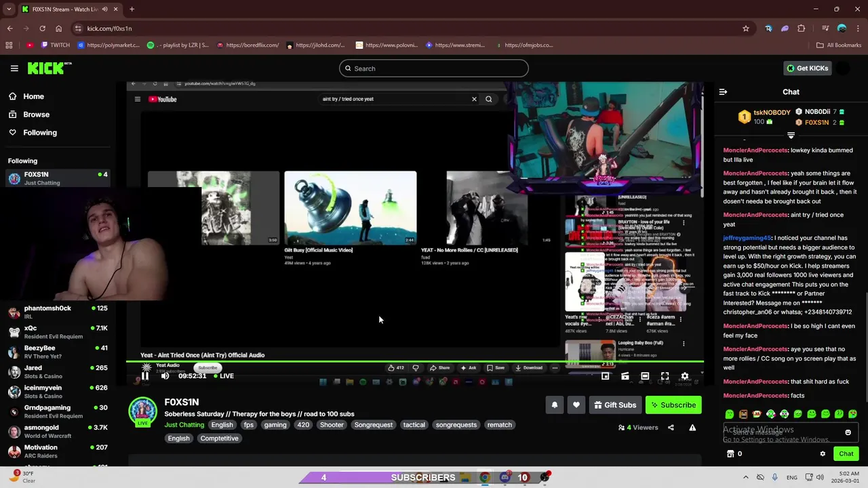This screenshot has width=868, height=488.
Task: Open BeezyBee channel in sidebar
Action: click(x=57, y=352)
